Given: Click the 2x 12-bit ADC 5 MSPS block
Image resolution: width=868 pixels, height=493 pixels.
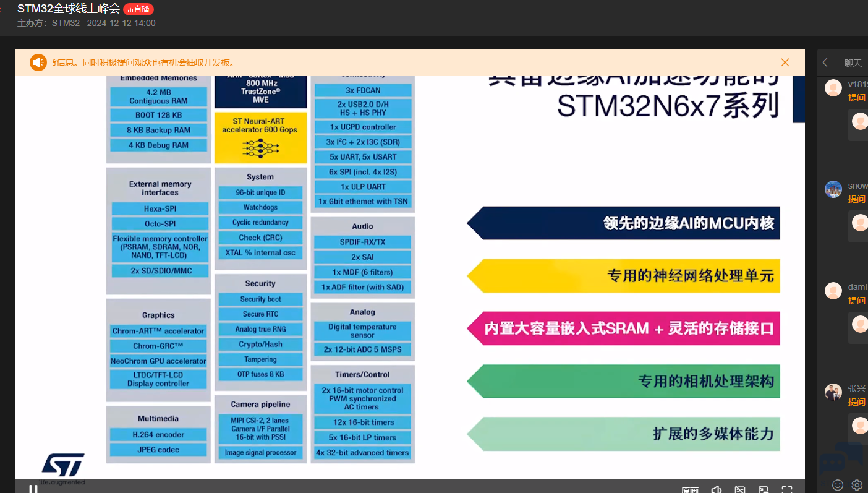Looking at the screenshot, I should click(x=362, y=349).
